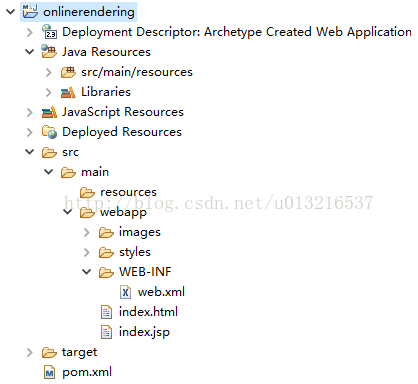Select the Libraries label

tap(106, 92)
